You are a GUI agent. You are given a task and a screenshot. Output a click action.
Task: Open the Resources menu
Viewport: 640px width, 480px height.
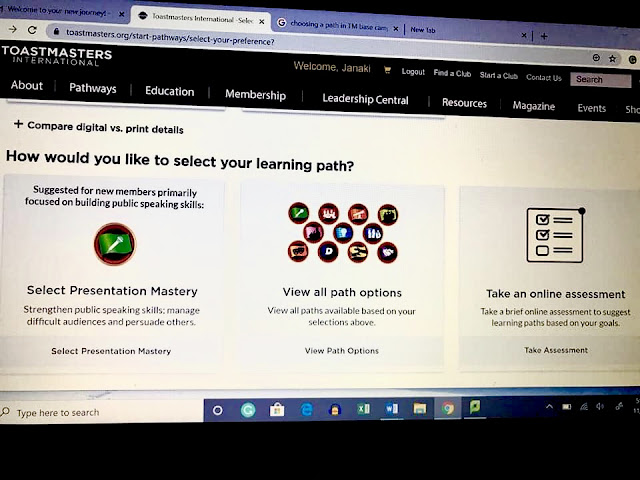point(464,103)
